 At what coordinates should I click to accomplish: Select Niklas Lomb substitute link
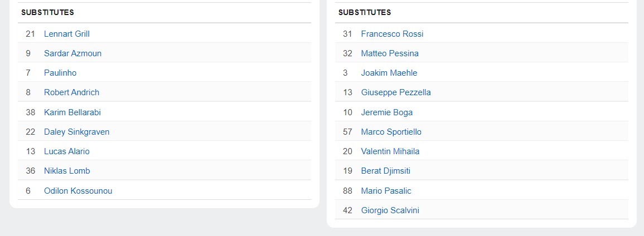point(67,171)
